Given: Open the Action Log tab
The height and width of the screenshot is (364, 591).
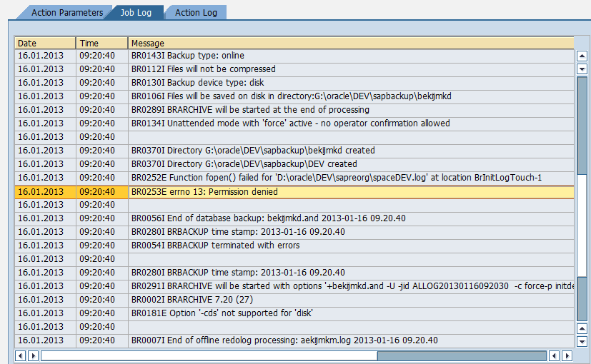Looking at the screenshot, I should [196, 12].
